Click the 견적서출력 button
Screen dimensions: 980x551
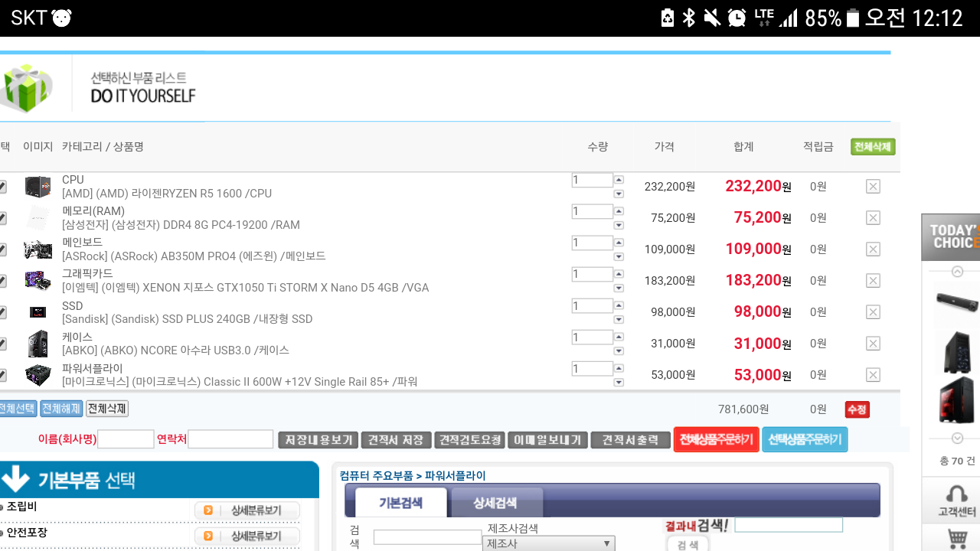pos(630,440)
